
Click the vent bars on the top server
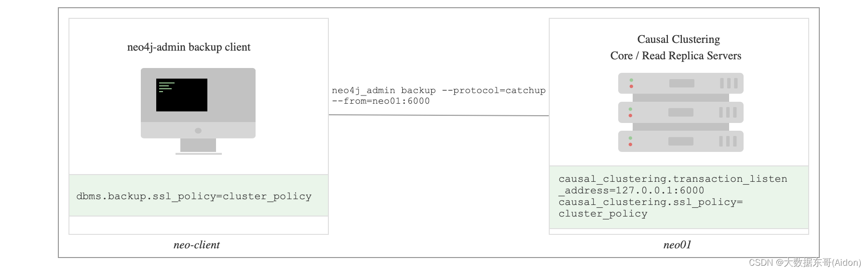(729, 83)
